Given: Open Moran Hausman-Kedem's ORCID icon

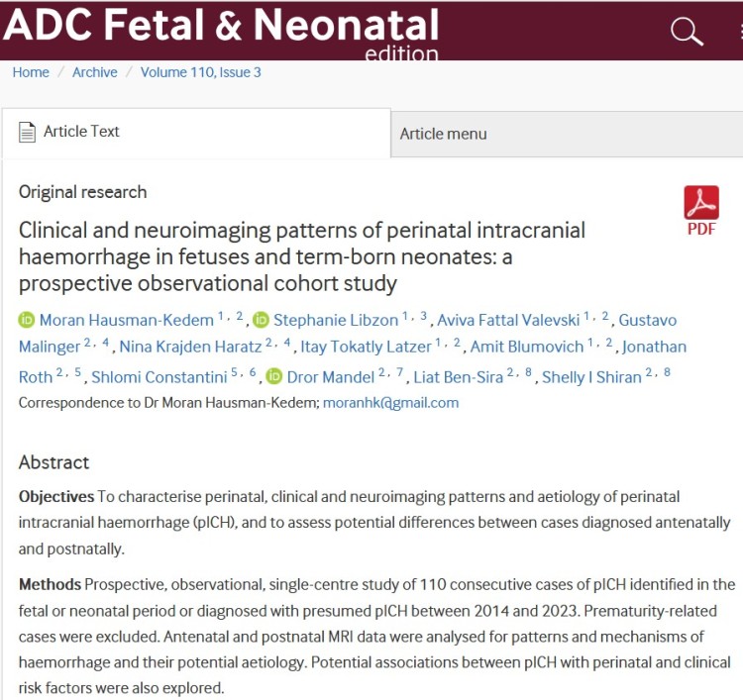Looking at the screenshot, I should click(27, 320).
